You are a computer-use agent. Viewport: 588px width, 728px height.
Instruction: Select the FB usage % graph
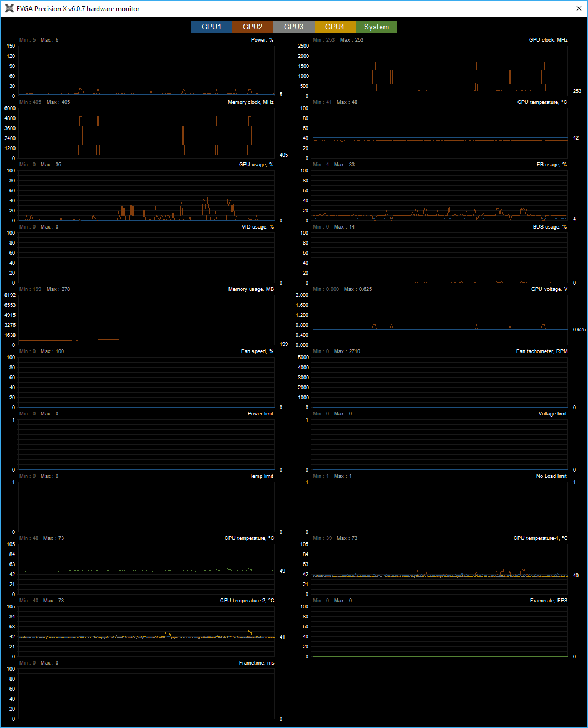tap(440, 195)
